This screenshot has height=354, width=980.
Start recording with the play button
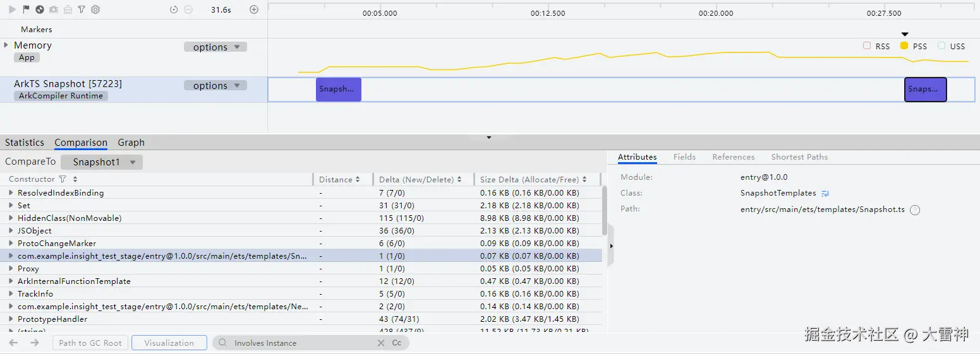coord(12,9)
